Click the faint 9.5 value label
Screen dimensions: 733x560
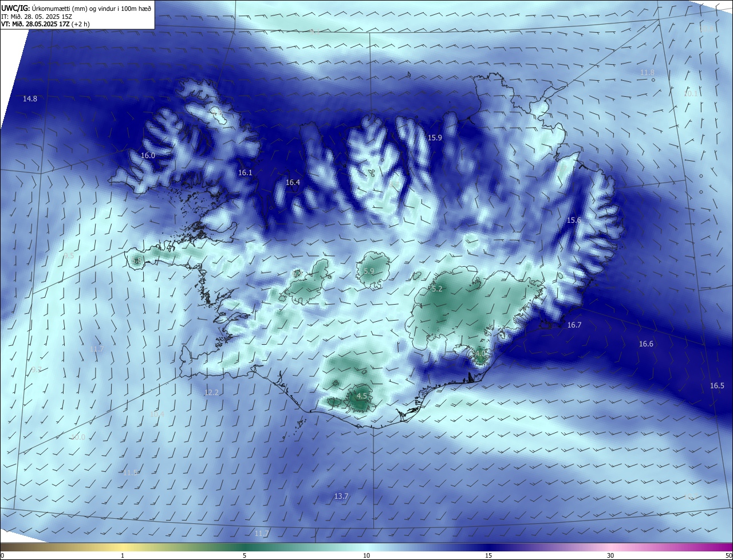pyautogui.click(x=69, y=256)
